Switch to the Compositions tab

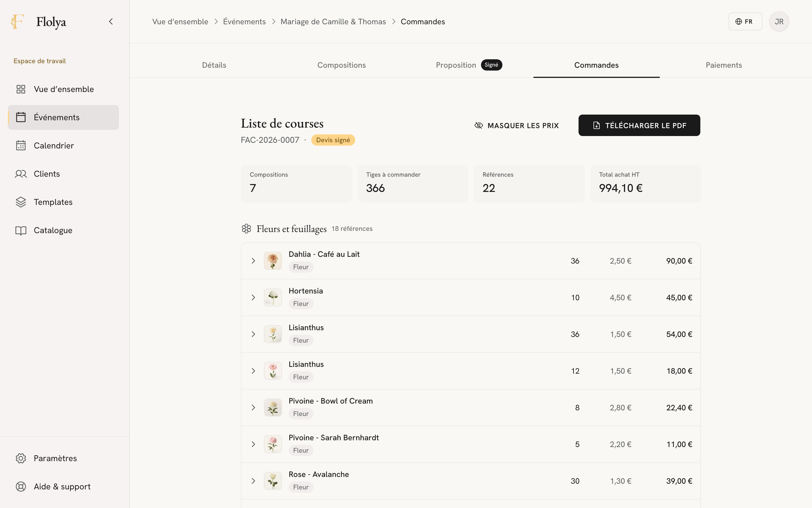(342, 65)
